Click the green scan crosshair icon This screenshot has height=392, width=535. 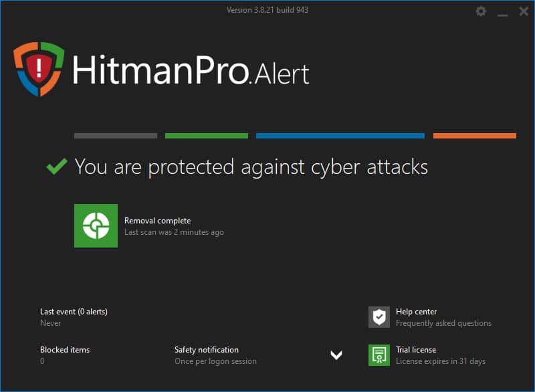(96, 225)
